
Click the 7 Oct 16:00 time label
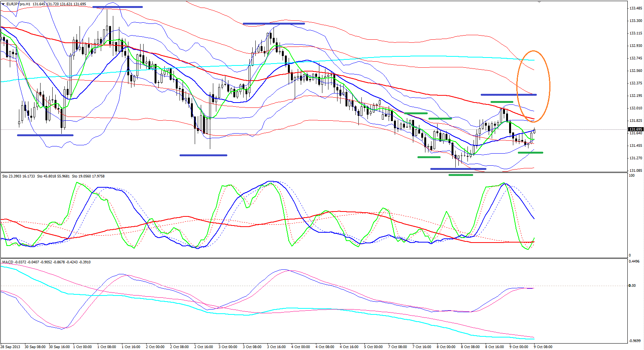pos(422,347)
